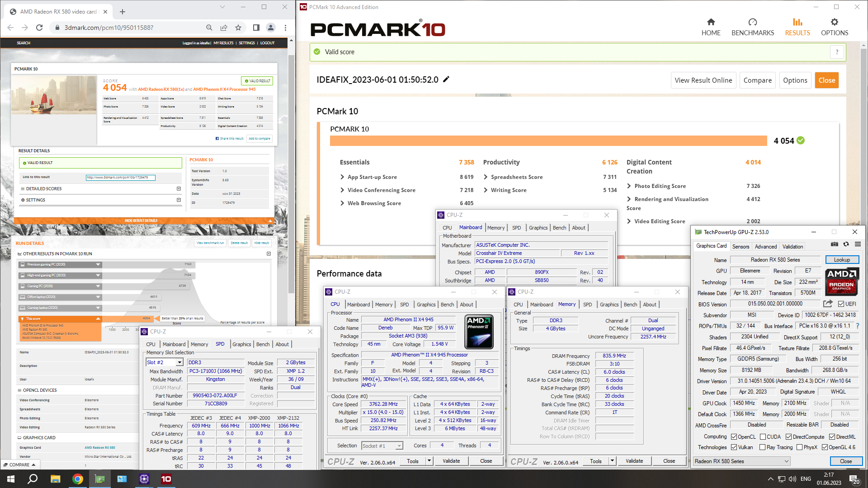The image size is (868, 488).
Task: Open taskbar search magnifier
Action: pos(33,479)
